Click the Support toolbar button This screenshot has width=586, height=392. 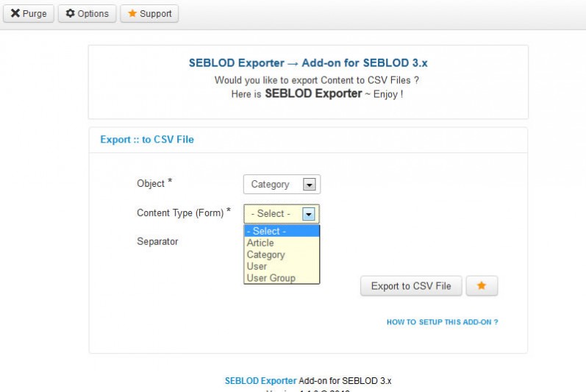click(x=149, y=13)
